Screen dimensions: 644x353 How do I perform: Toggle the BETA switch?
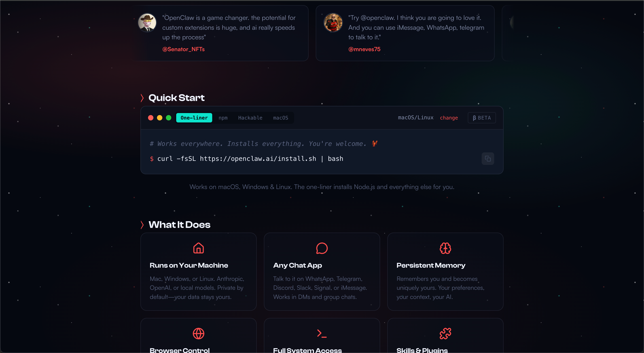pyautogui.click(x=481, y=118)
